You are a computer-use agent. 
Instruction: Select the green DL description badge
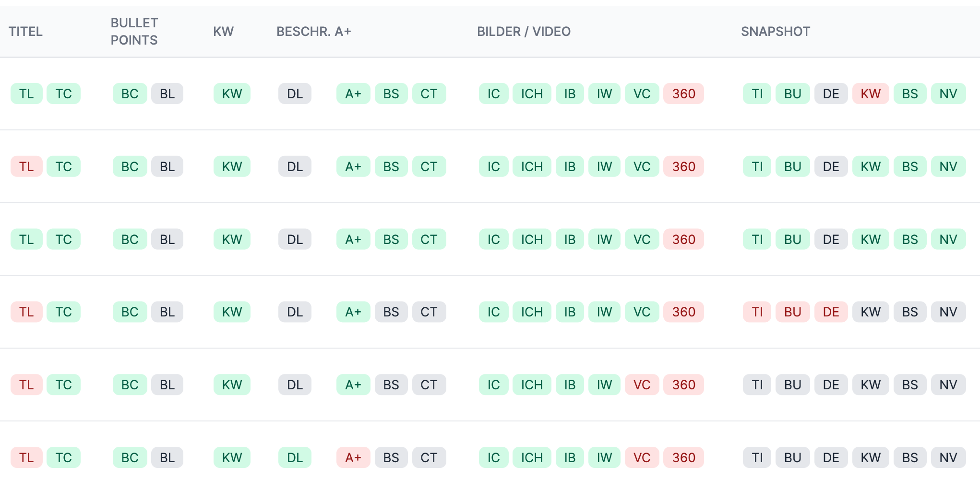click(x=295, y=458)
